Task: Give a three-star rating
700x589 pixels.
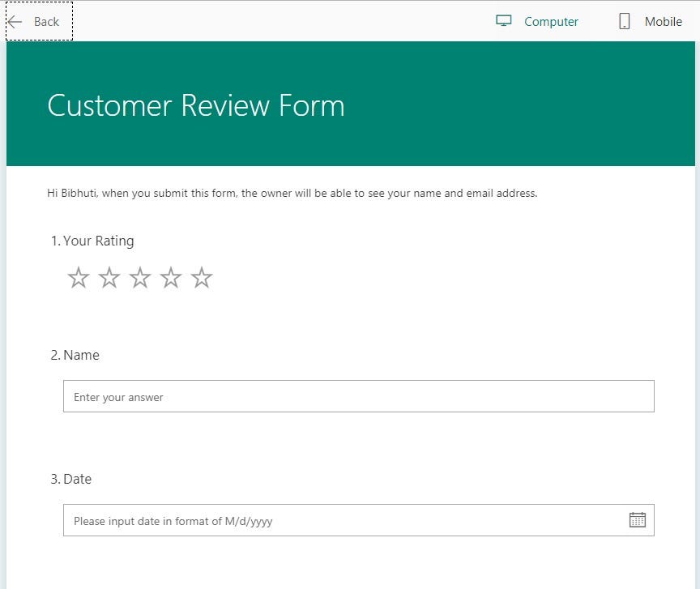Action: click(139, 277)
